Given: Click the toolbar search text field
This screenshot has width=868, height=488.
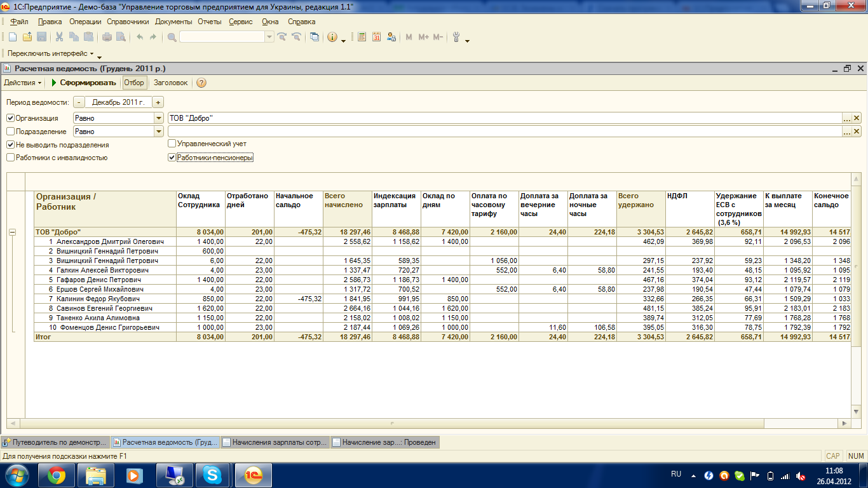Looking at the screenshot, I should pyautogui.click(x=222, y=37).
